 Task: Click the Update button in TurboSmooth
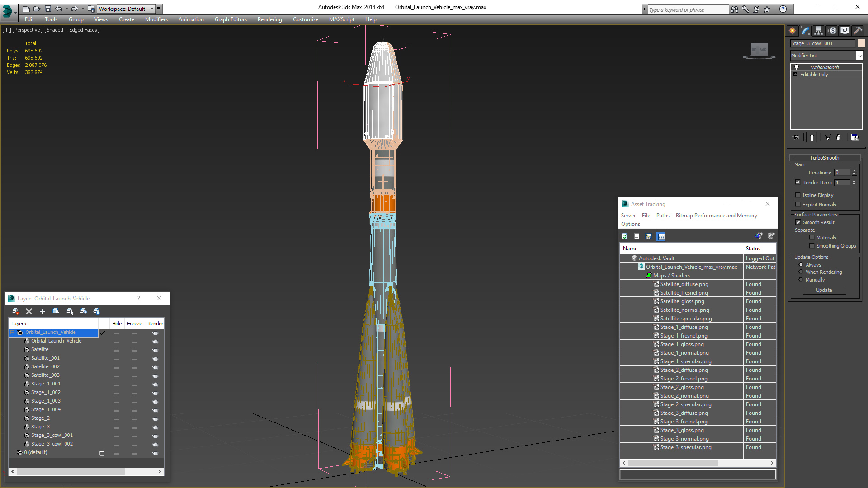coord(824,290)
